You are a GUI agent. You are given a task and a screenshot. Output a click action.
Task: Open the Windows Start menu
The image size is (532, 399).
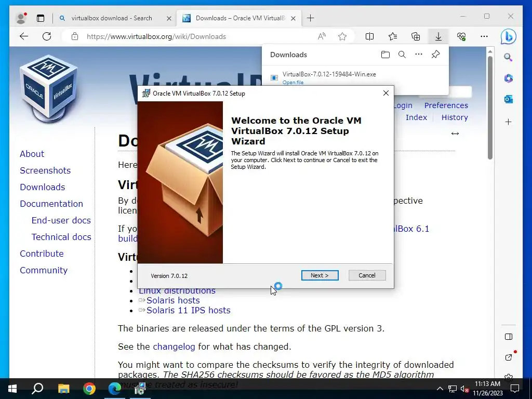[x=12, y=389]
